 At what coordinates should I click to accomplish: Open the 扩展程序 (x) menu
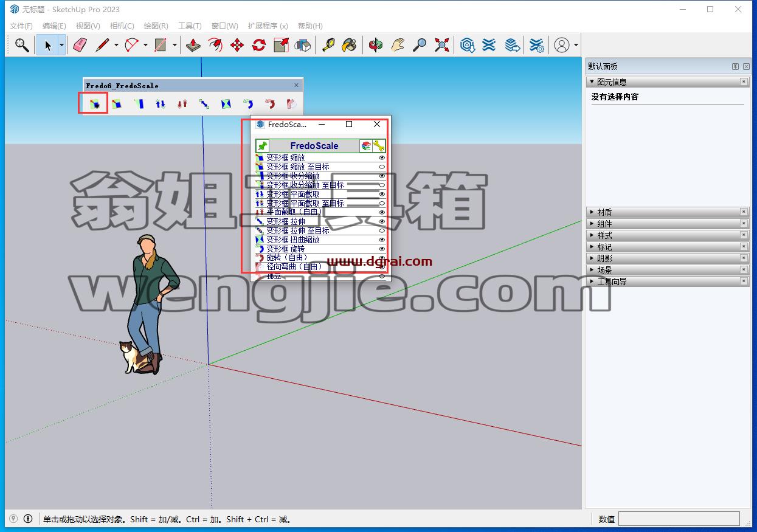point(268,26)
